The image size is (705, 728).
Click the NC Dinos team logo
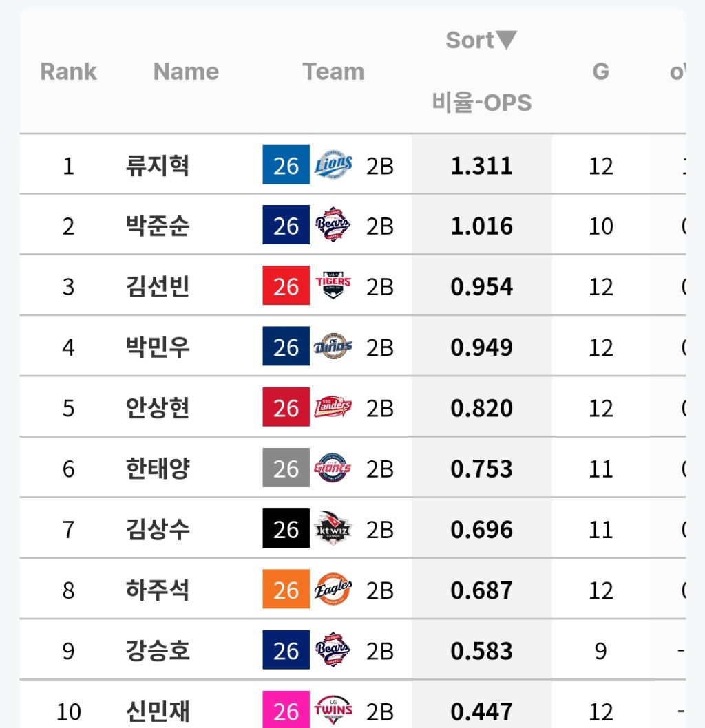[333, 346]
